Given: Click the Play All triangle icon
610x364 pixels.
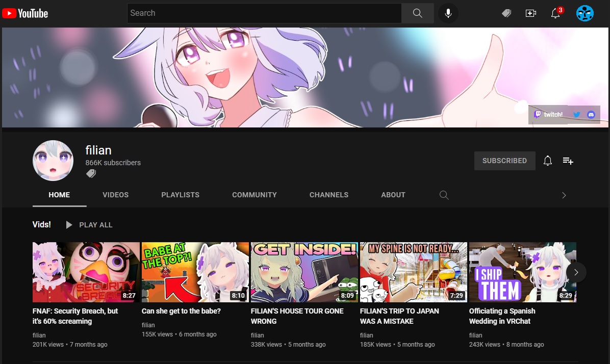Looking at the screenshot, I should coord(69,225).
